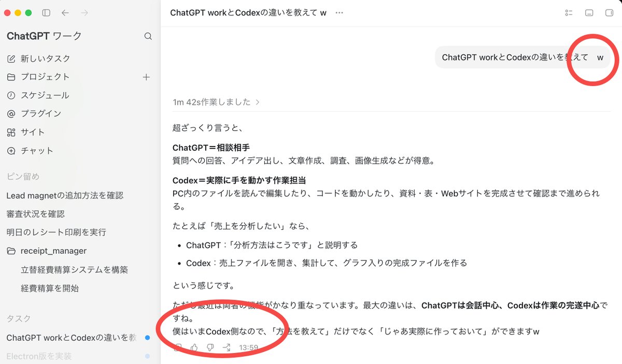The width and height of the screenshot is (622, 364).
Task: Click bold text ChatGPTは会話中心、Codexは作業の完遂中心
Action: pos(511,305)
